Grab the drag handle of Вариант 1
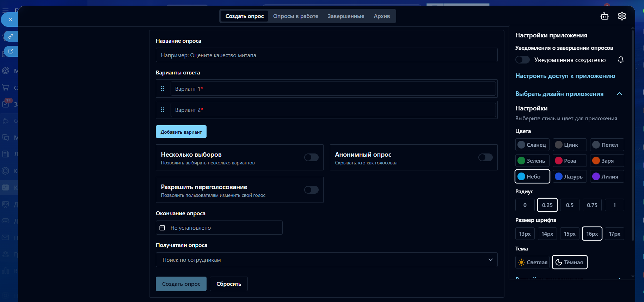This screenshot has width=644, height=302. click(162, 89)
